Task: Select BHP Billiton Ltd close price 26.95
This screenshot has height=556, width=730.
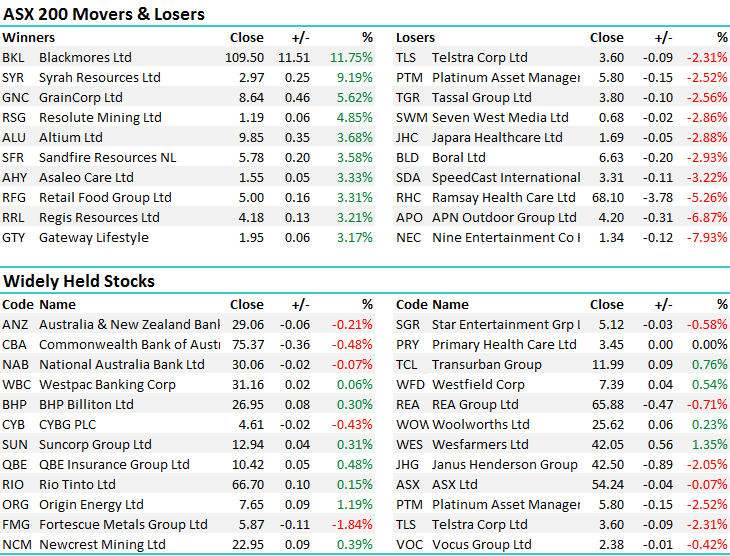Action: (x=247, y=405)
